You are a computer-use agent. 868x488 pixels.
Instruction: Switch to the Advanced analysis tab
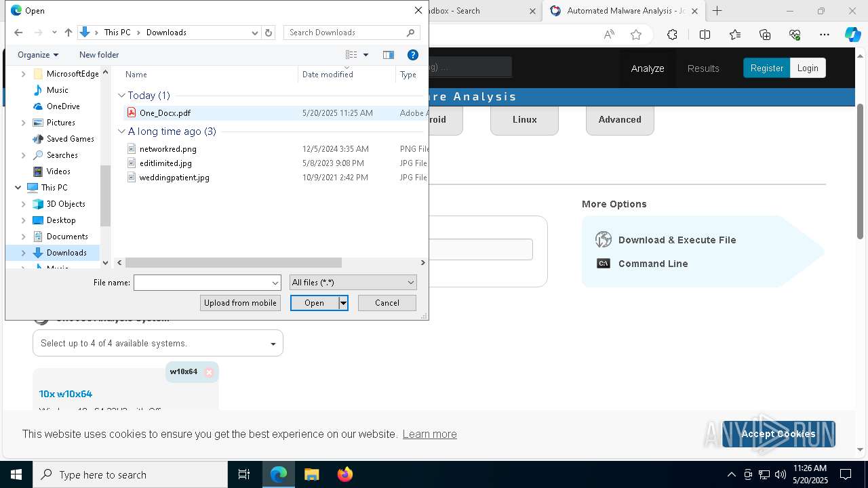click(x=620, y=120)
